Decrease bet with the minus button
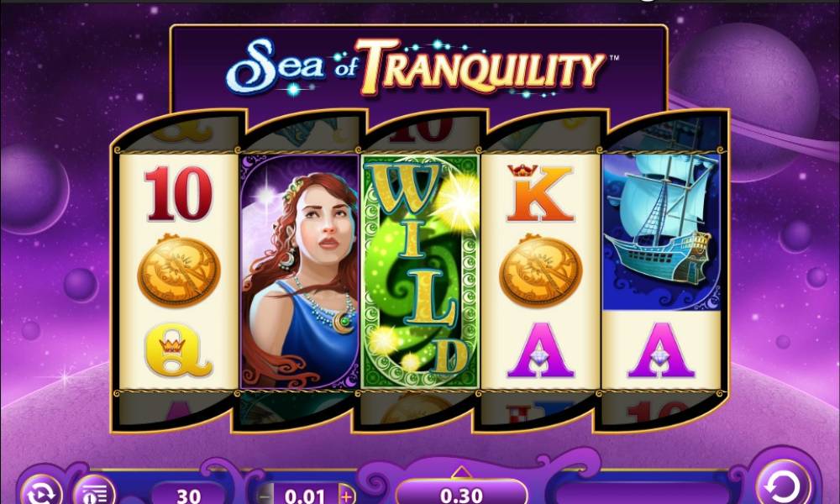 click(x=265, y=496)
